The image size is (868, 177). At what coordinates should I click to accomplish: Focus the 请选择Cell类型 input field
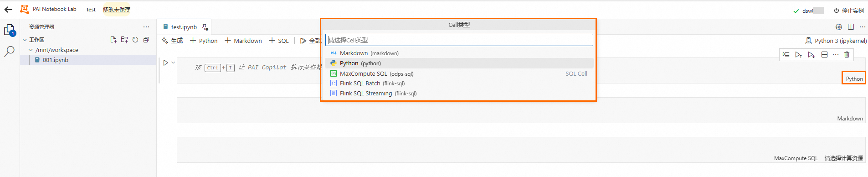459,40
